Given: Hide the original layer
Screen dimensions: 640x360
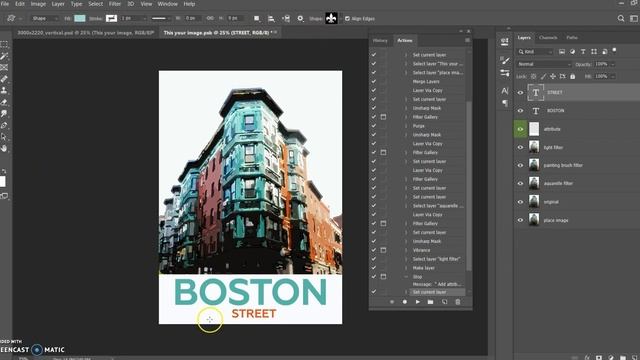Looking at the screenshot, I should (x=520, y=202).
